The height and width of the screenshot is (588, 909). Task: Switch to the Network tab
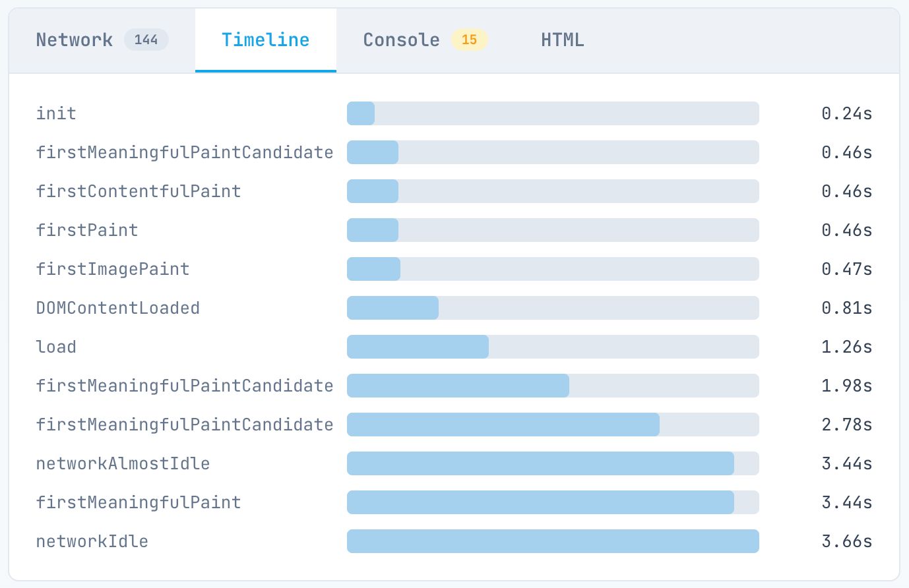pos(74,40)
